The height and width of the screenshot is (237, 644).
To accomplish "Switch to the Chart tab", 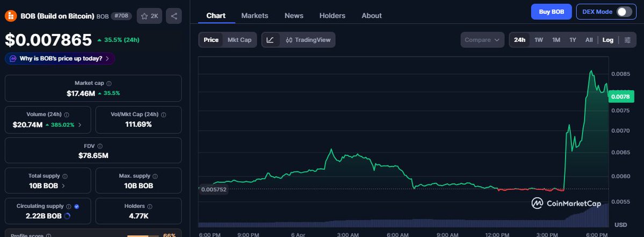I will pos(216,16).
